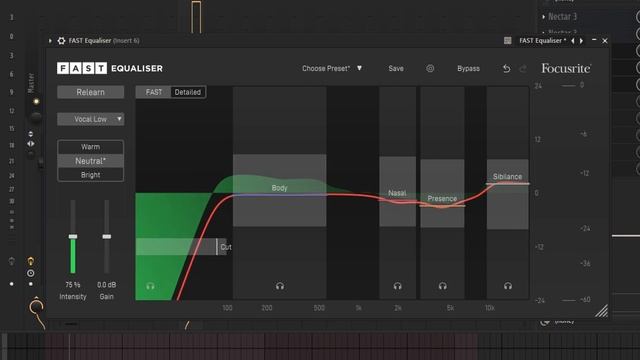Click the Relearn button
The width and height of the screenshot is (640, 360).
91,92
